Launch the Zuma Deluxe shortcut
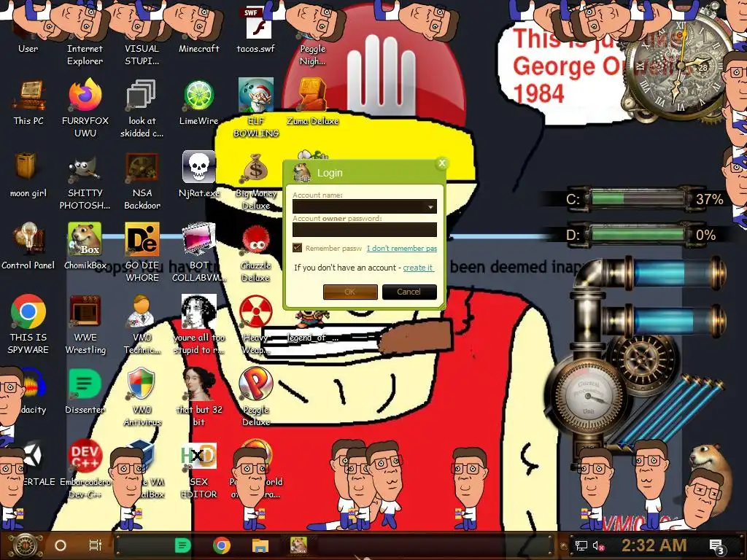Image resolution: width=747 pixels, height=560 pixels. (x=312, y=102)
